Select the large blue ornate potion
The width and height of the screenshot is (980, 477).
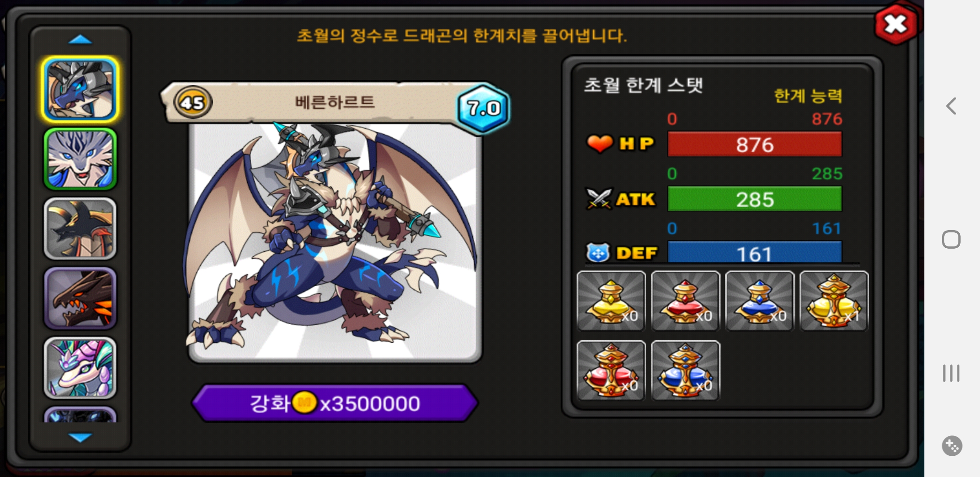[686, 371]
